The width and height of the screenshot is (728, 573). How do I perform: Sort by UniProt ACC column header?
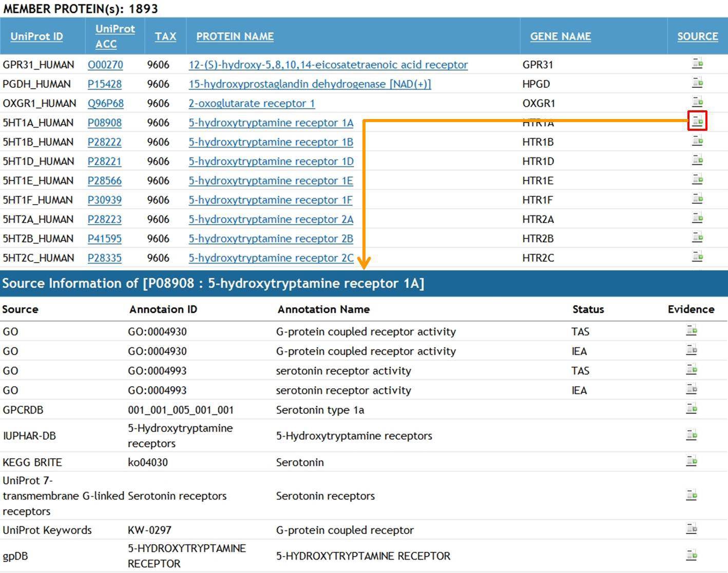(115, 36)
